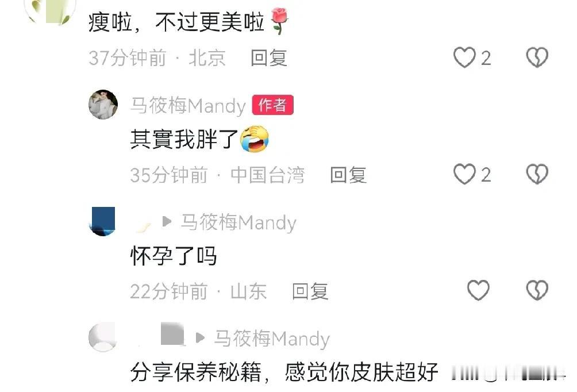This screenshot has width=577, height=392.
Task: Open blue avatar of '怀孕了吗' commenter
Action: click(x=102, y=221)
